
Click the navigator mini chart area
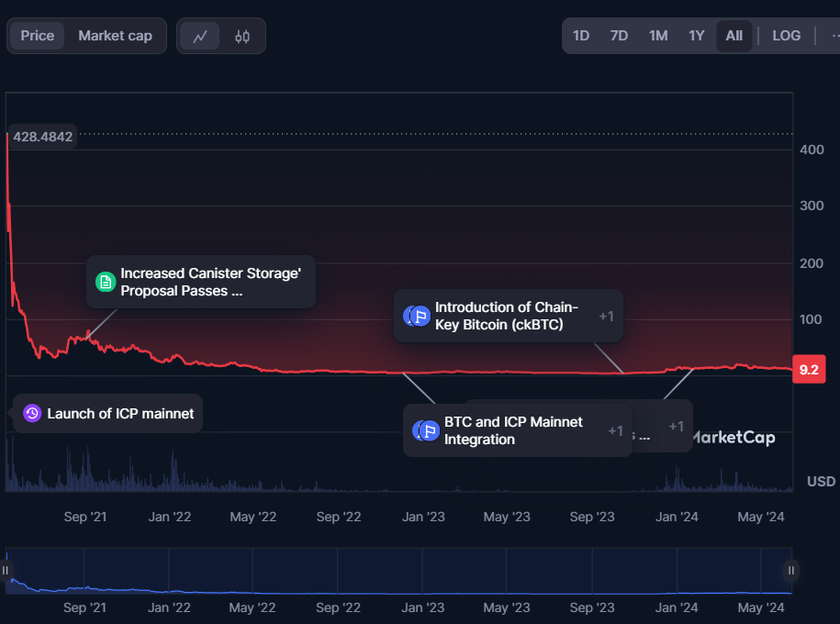(x=399, y=571)
